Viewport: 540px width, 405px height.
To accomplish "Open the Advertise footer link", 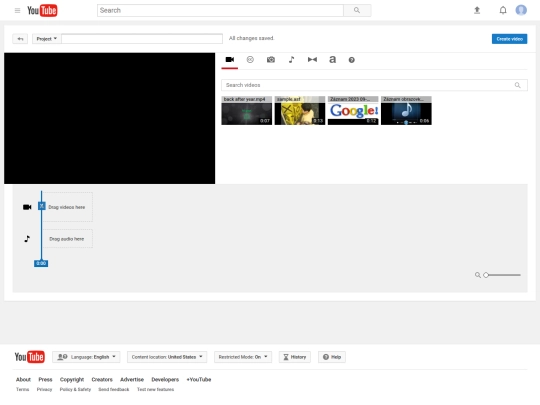I will coord(132,380).
